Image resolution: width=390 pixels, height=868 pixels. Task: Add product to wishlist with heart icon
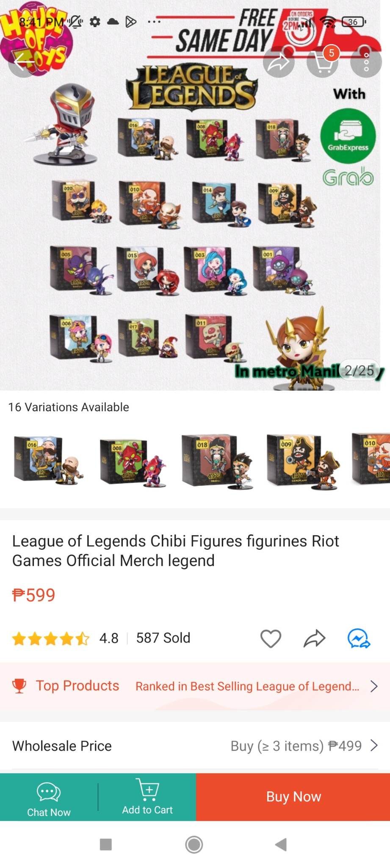coord(271,638)
